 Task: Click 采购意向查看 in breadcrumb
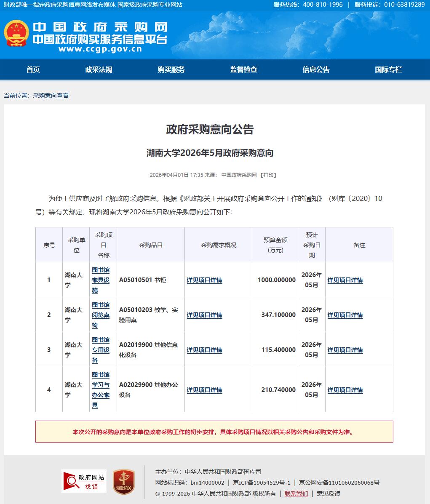(51, 96)
